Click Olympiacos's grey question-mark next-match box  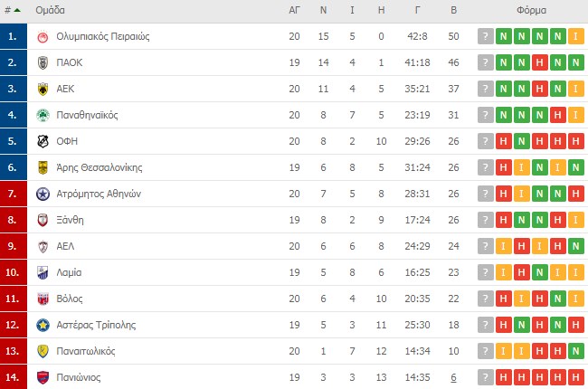coord(485,36)
